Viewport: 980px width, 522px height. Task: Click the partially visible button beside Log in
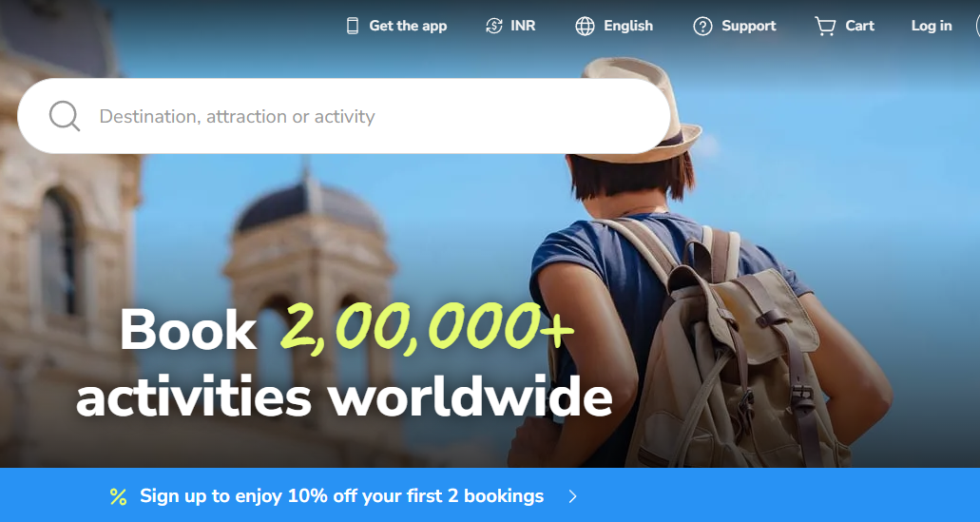(x=977, y=26)
